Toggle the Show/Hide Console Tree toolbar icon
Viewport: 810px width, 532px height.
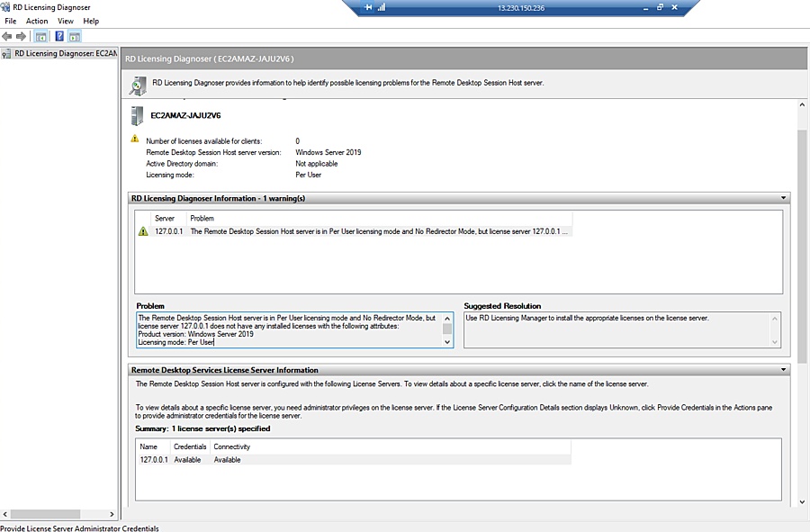pyautogui.click(x=40, y=36)
